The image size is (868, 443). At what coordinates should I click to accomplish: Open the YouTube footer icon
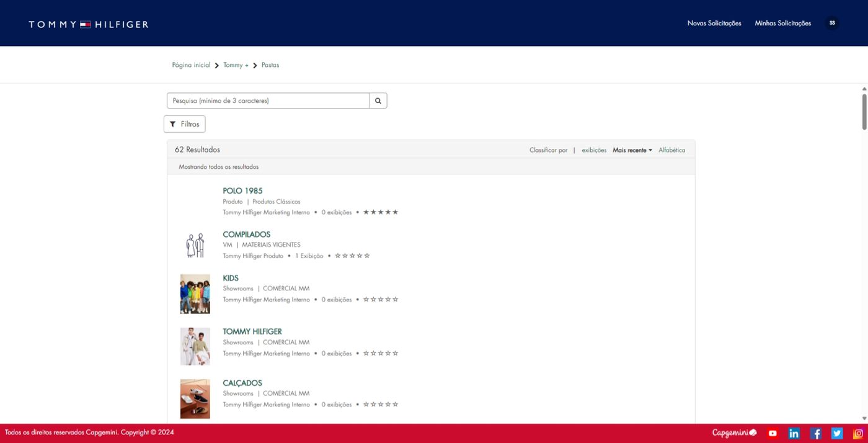(773, 433)
